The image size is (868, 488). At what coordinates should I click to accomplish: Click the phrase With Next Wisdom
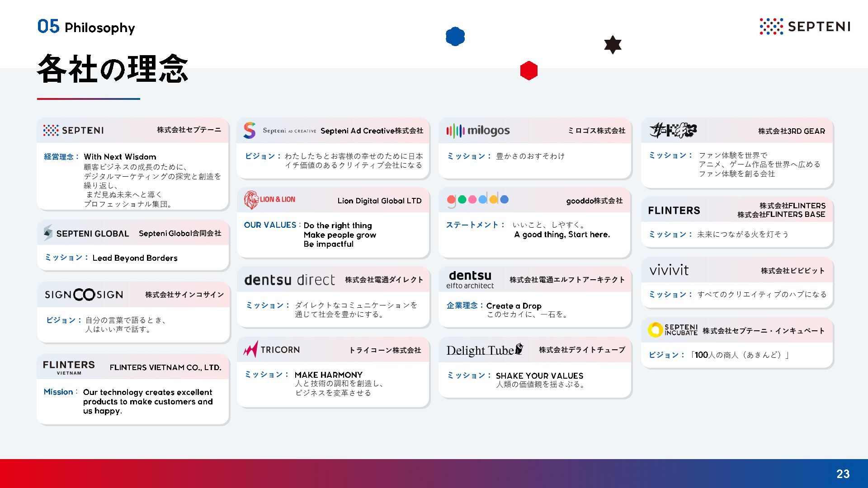(x=120, y=157)
